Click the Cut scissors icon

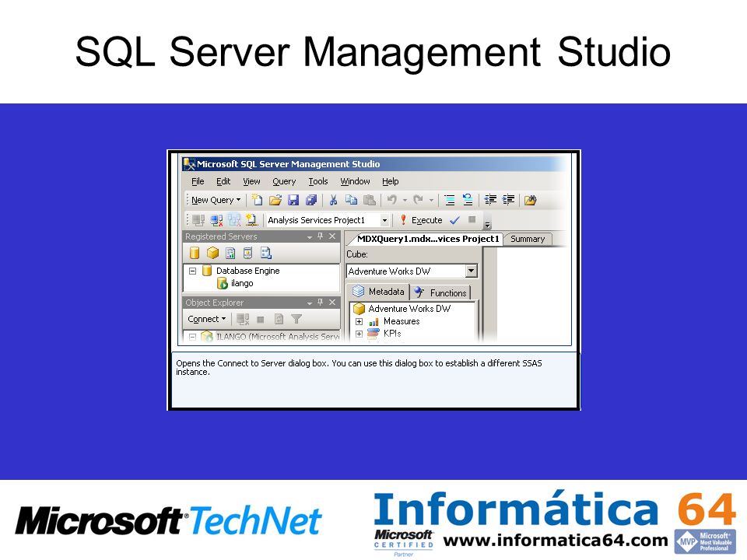click(x=334, y=200)
